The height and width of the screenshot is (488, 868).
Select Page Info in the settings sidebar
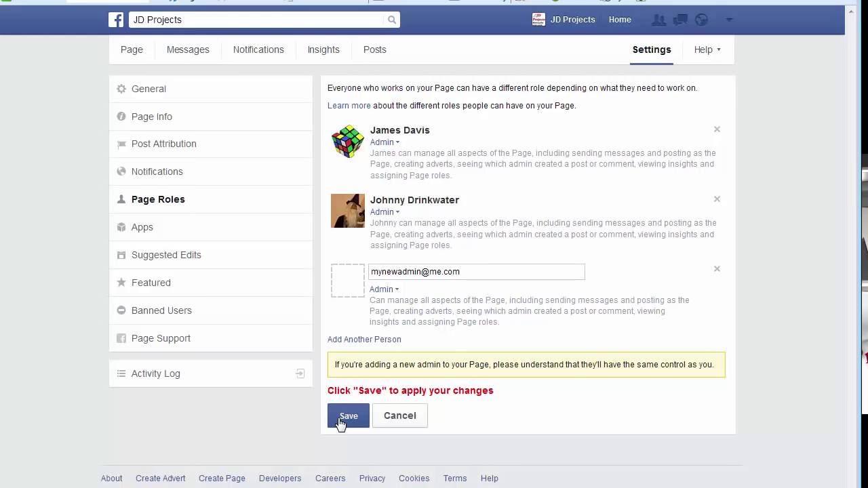pos(211,117)
